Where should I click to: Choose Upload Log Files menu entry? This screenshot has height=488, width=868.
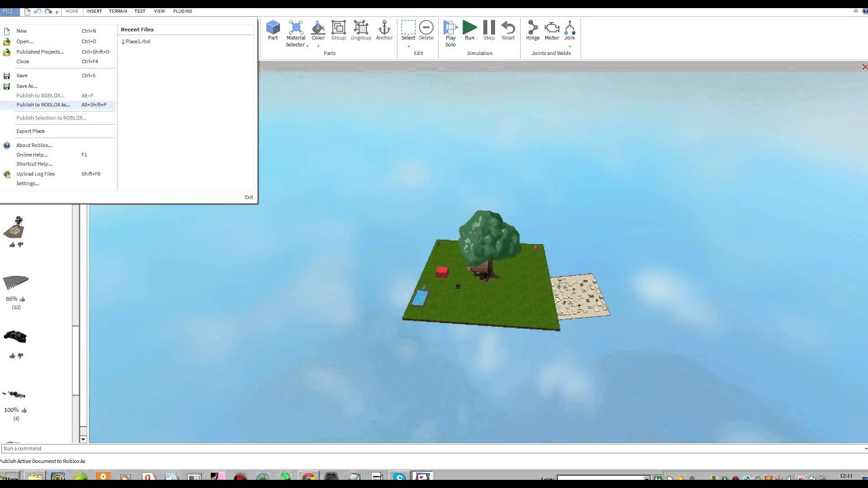point(58,174)
